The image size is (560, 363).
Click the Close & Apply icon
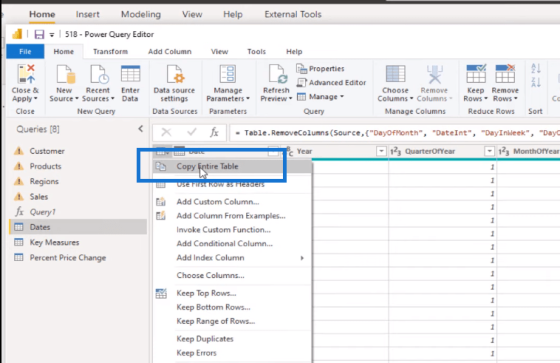pos(26,74)
